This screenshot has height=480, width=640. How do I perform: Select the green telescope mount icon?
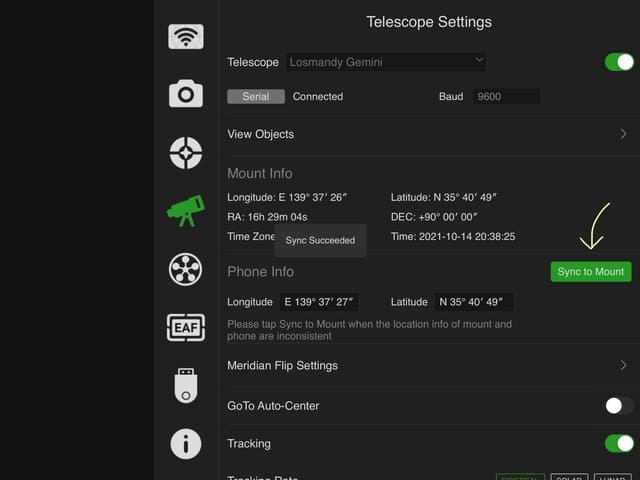186,210
